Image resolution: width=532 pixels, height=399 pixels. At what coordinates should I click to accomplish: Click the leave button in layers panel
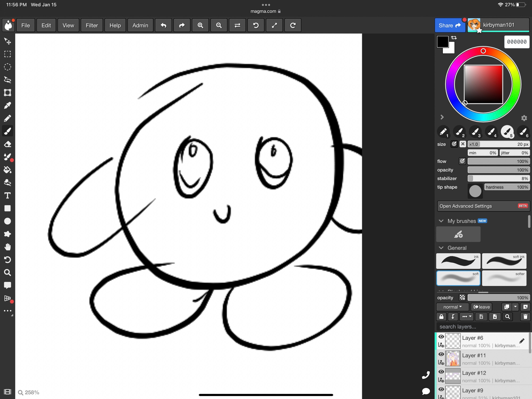coord(482,307)
